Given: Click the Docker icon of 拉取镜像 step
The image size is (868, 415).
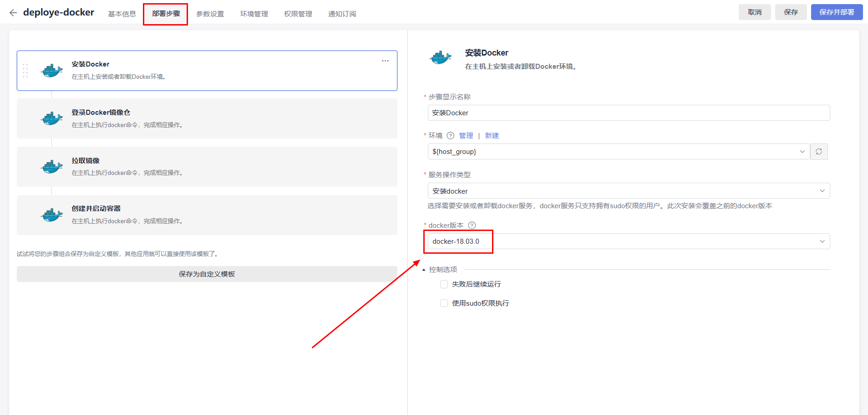Looking at the screenshot, I should pyautogui.click(x=52, y=167).
